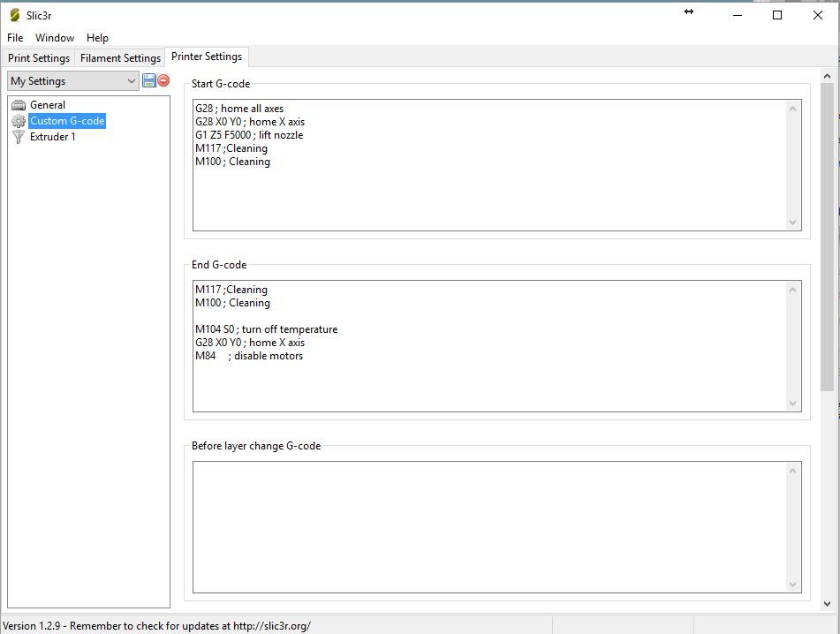Minimize the Slic3r window
Viewport: 840px width, 634px height.
738,15
